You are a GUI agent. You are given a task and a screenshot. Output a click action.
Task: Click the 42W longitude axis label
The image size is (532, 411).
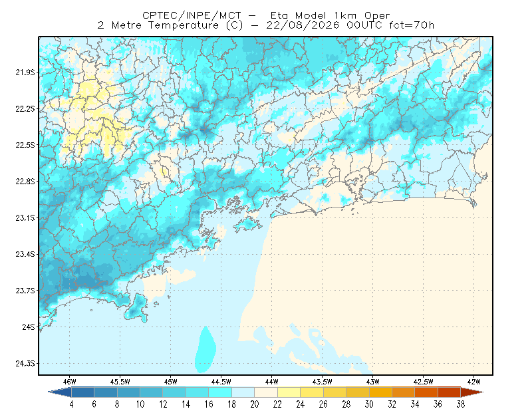[x=474, y=382]
